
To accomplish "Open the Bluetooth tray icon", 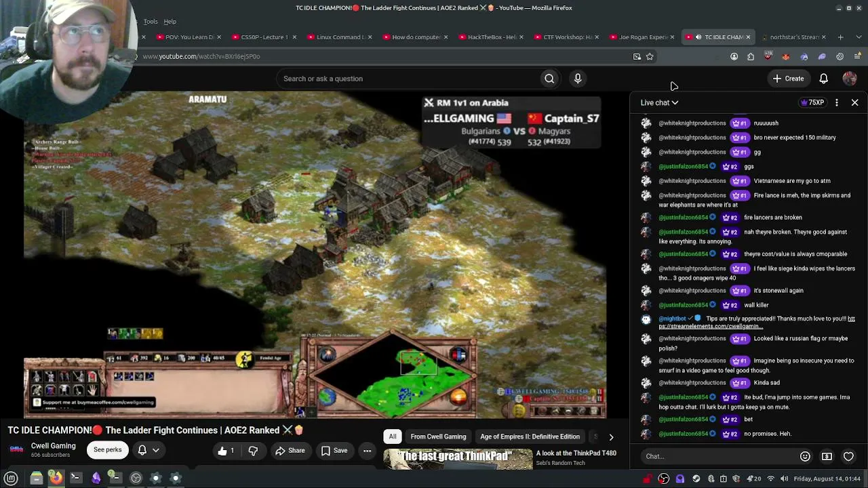I will click(711, 479).
